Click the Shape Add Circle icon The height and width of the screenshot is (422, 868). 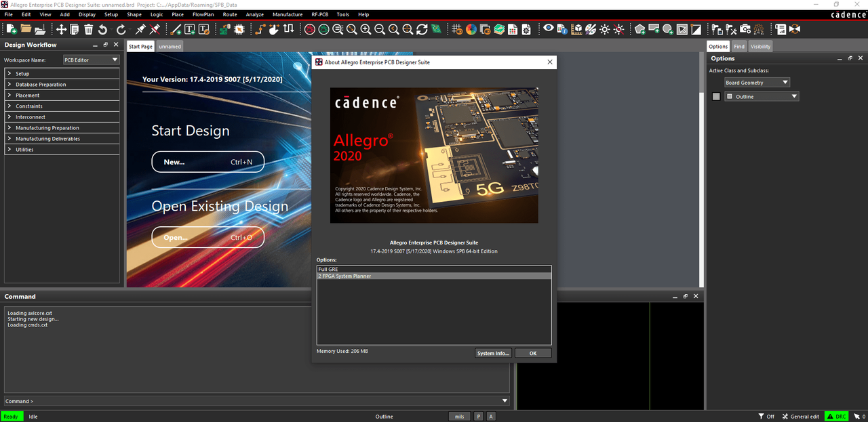tap(668, 29)
